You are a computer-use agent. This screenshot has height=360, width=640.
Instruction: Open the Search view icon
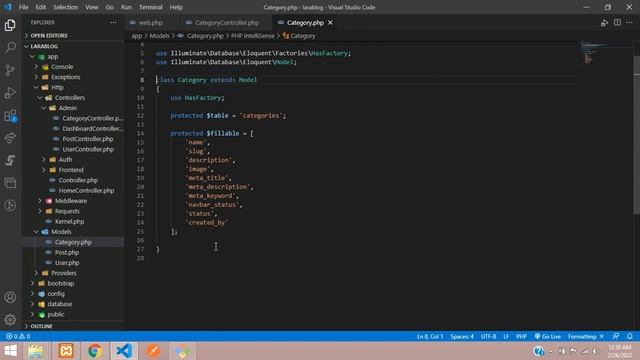(x=10, y=47)
